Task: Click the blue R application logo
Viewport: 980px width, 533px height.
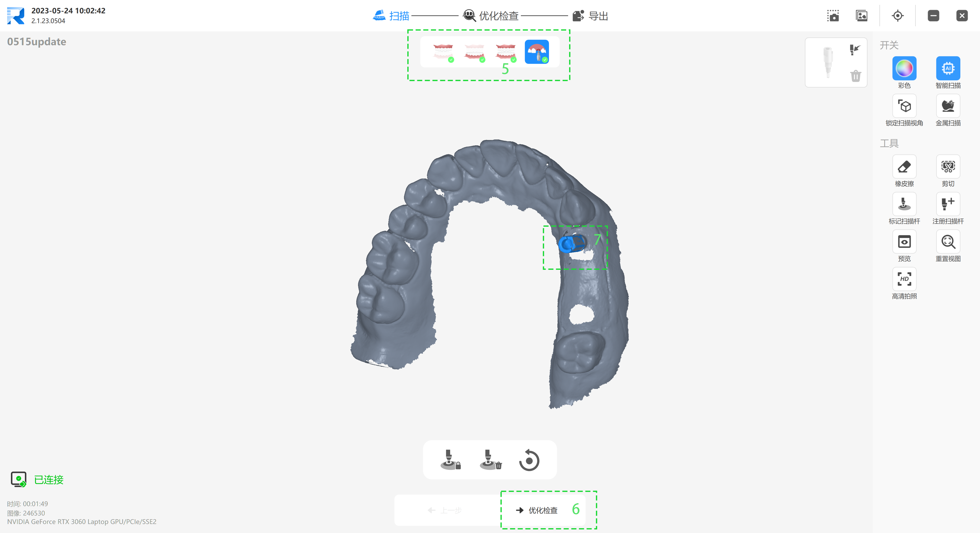Action: click(16, 16)
